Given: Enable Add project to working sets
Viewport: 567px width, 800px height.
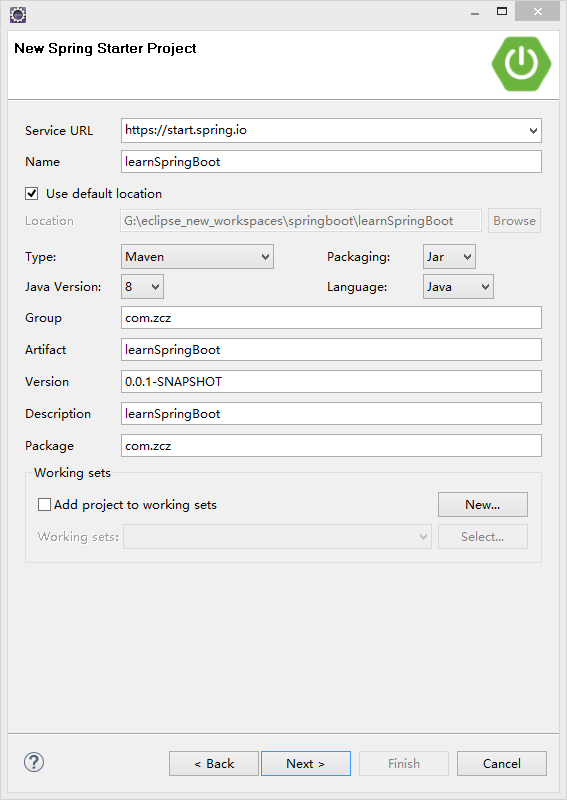Looking at the screenshot, I should [x=44, y=505].
